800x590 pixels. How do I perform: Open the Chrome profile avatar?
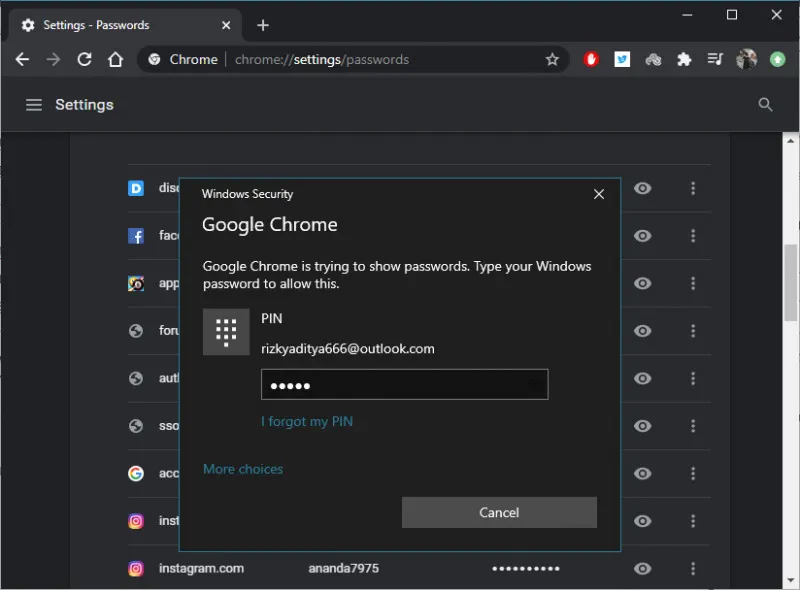click(747, 60)
